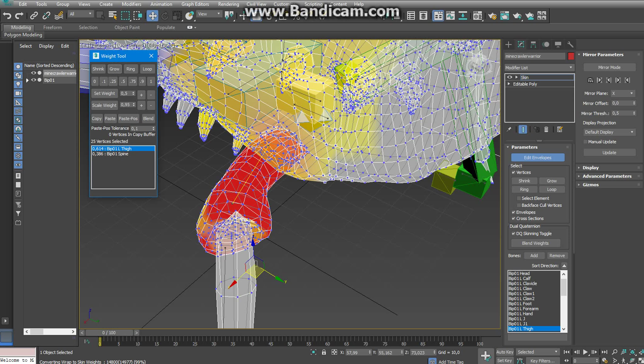This screenshot has height=364, width=644.
Task: Open the Modifiers menu
Action: click(131, 4)
